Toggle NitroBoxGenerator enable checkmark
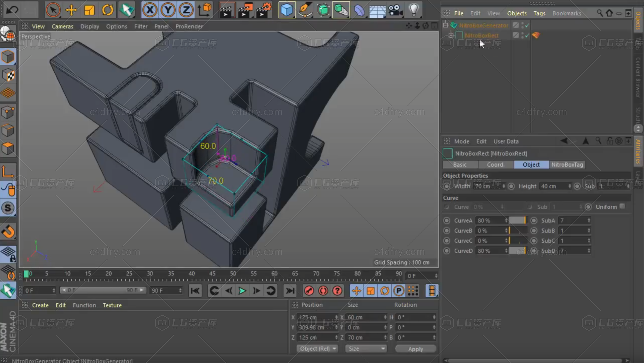 coord(527,26)
